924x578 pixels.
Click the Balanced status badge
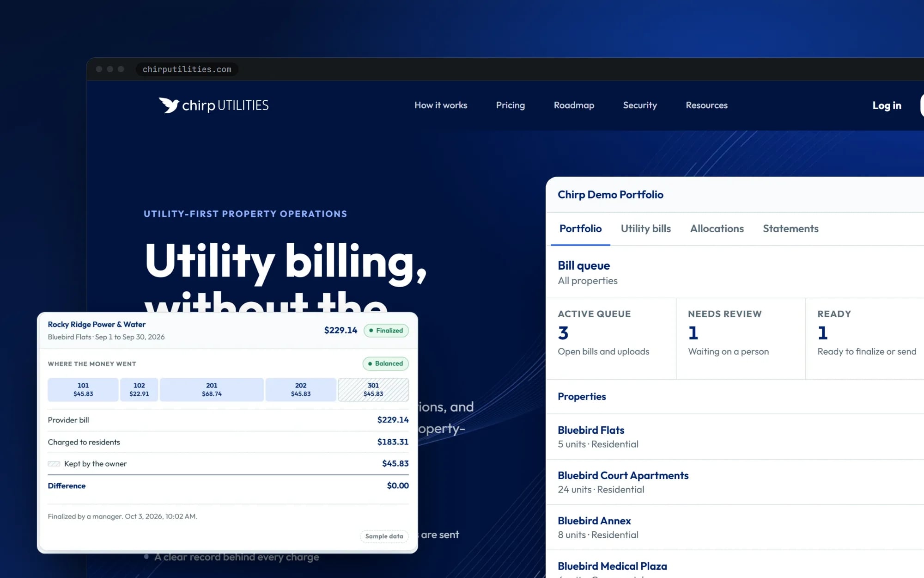[x=386, y=363]
